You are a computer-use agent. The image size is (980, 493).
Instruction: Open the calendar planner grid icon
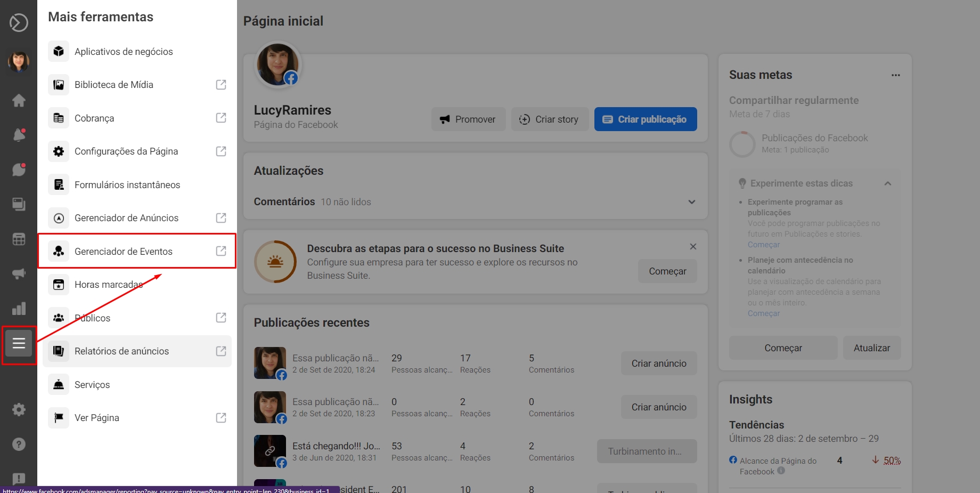(x=19, y=239)
